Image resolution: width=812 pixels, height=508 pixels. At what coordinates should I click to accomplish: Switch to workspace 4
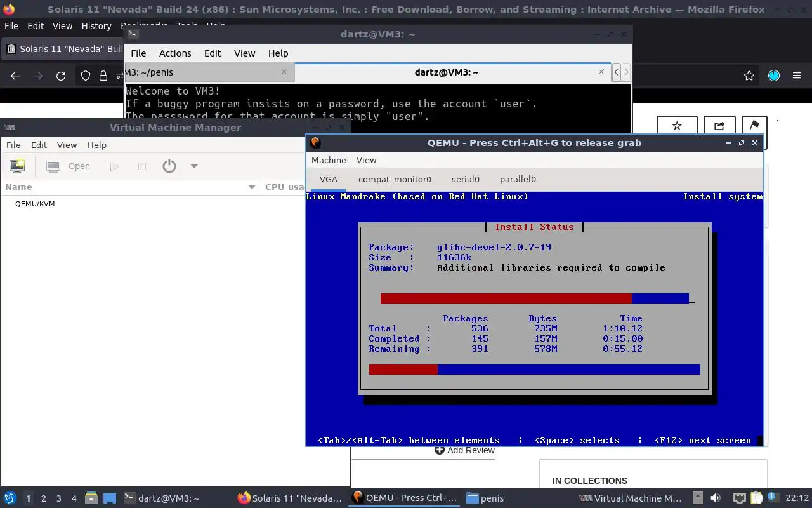74,498
